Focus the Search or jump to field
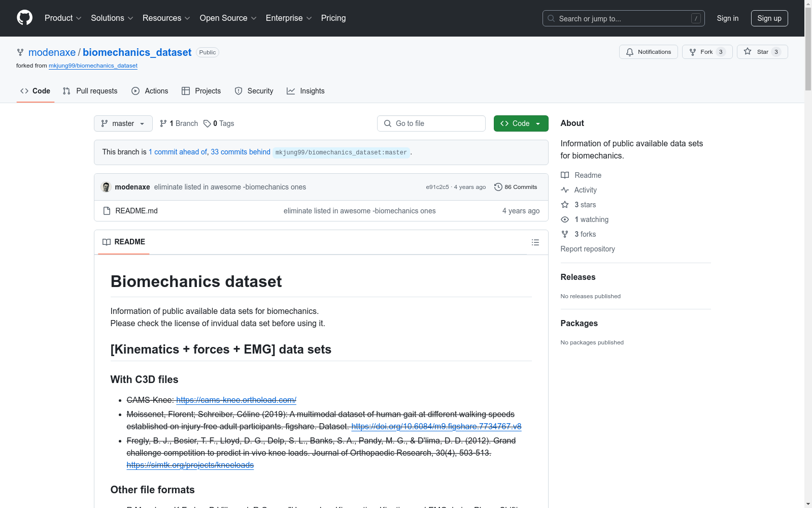 tap(624, 18)
